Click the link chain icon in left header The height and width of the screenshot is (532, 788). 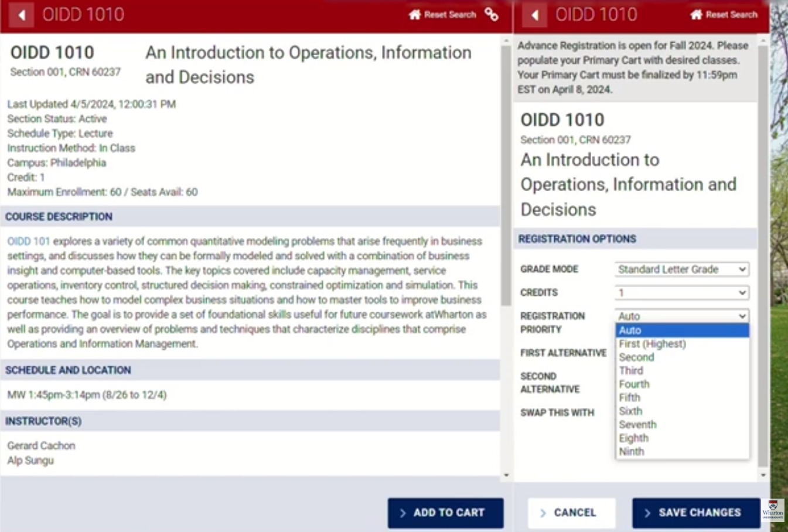492,15
